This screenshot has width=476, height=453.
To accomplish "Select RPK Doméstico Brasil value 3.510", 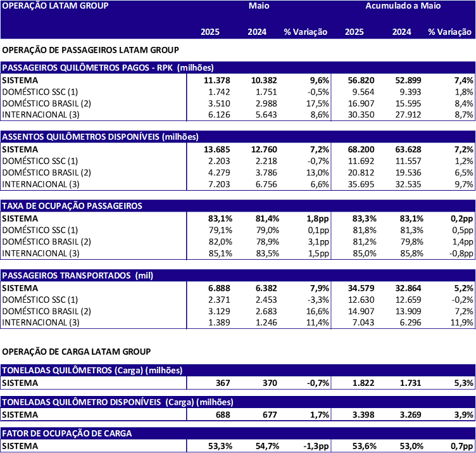I will coord(219,104).
